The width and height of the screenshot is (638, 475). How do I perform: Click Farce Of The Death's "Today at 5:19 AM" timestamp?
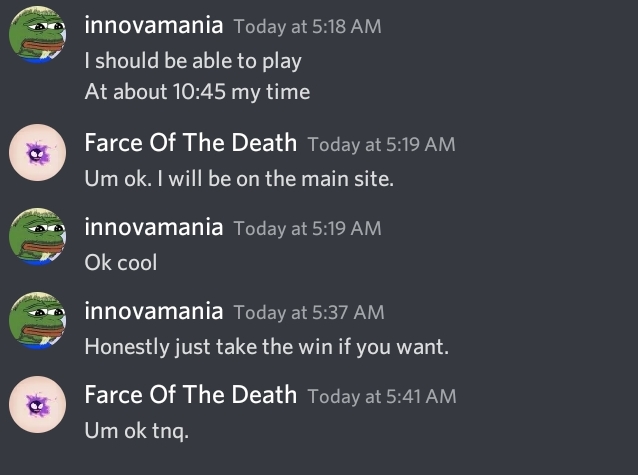pos(381,144)
